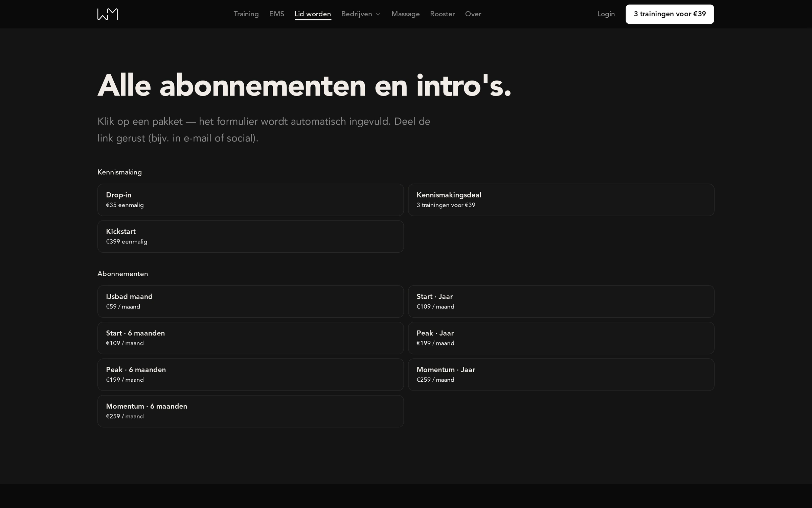Open the Training page in the navigation
812x508 pixels.
246,14
